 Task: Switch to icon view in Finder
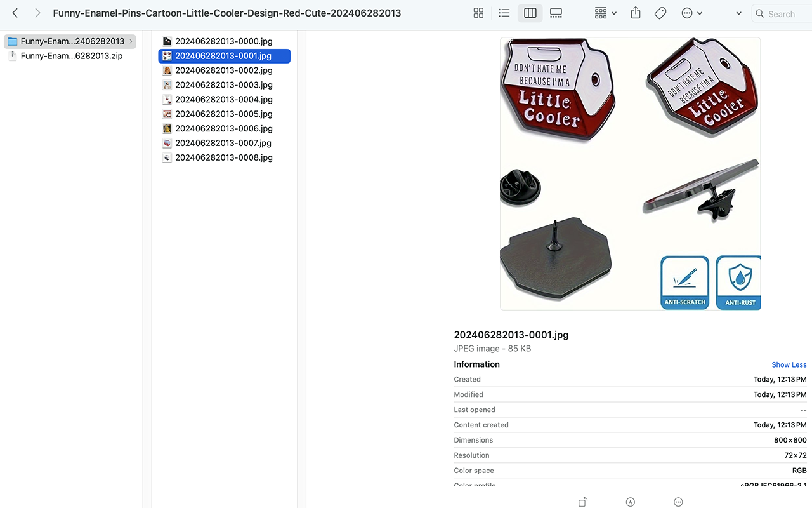(478, 13)
